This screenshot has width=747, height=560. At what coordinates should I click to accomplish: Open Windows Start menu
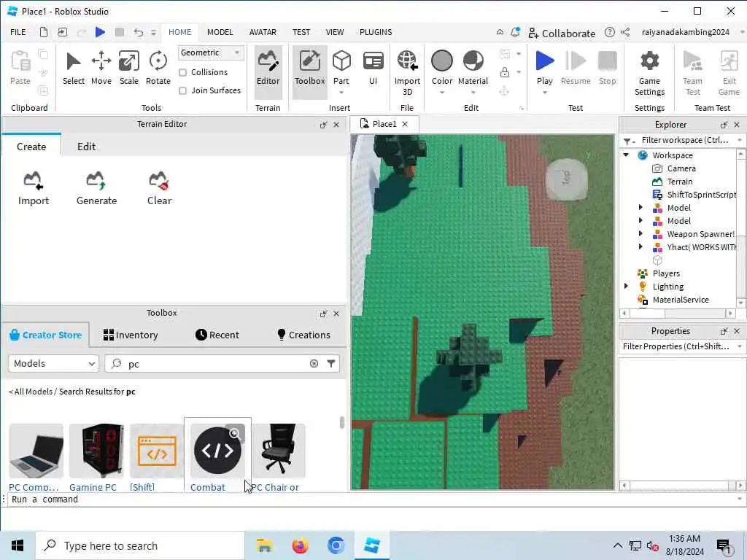[x=18, y=545]
